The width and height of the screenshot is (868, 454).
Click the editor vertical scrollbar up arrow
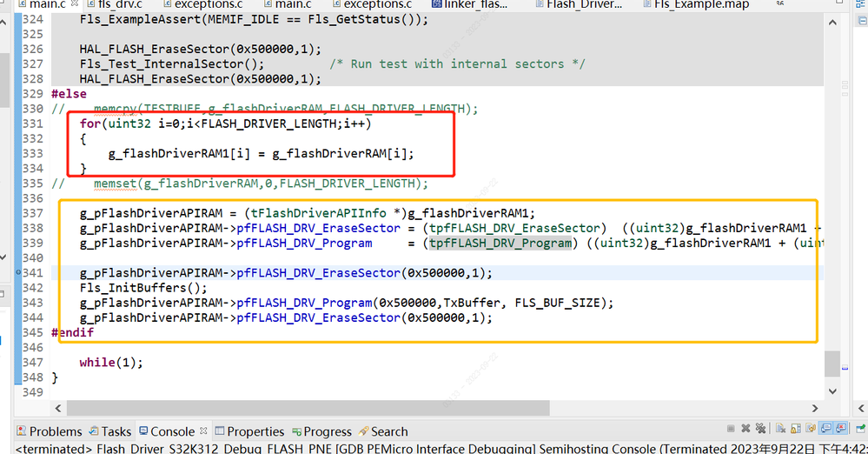click(832, 22)
